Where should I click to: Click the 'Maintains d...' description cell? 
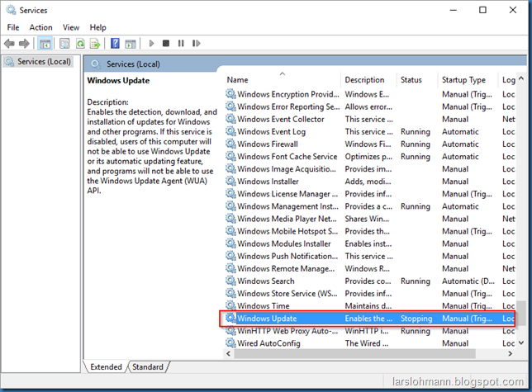(368, 305)
